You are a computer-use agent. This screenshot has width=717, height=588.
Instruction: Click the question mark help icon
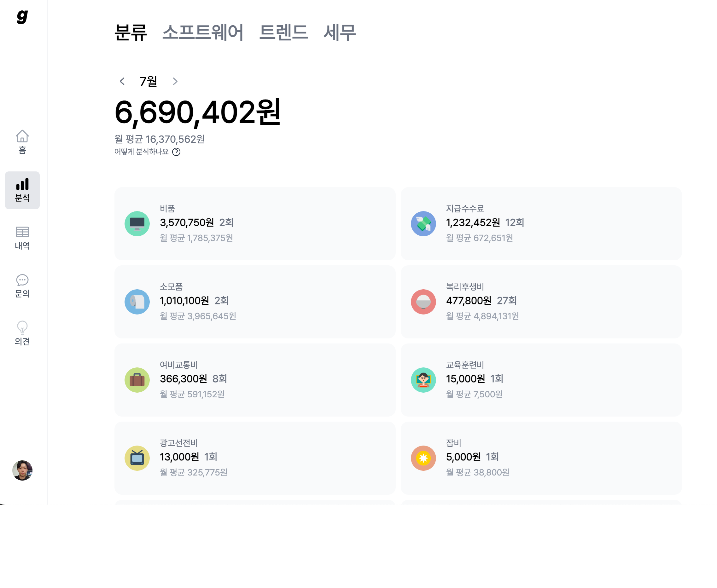[x=177, y=152]
